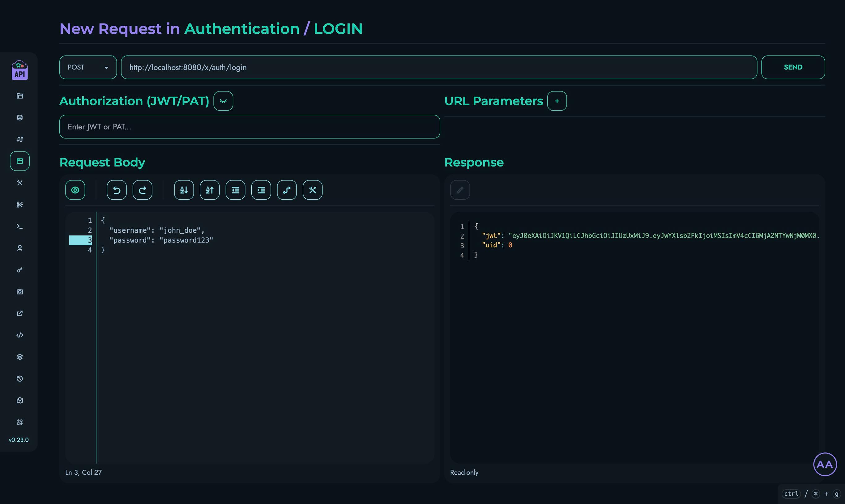Focus the Enter JWT or PAT field

pos(250,127)
